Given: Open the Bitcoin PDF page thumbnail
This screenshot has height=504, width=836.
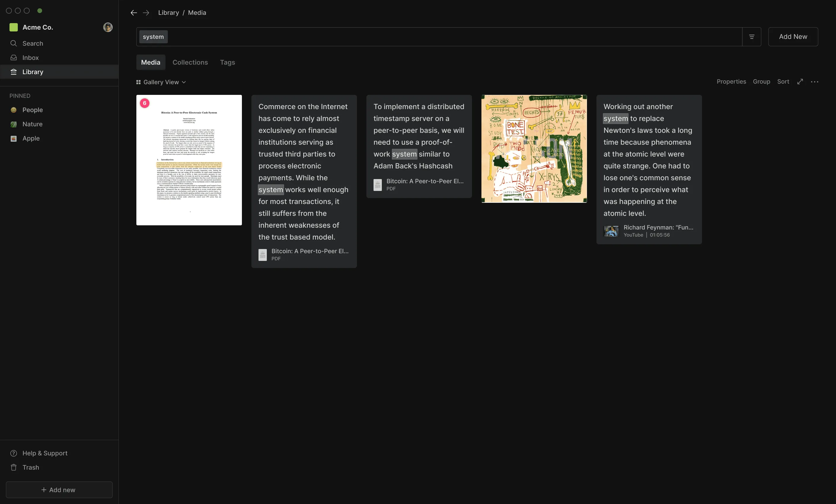Looking at the screenshot, I should click(x=189, y=160).
